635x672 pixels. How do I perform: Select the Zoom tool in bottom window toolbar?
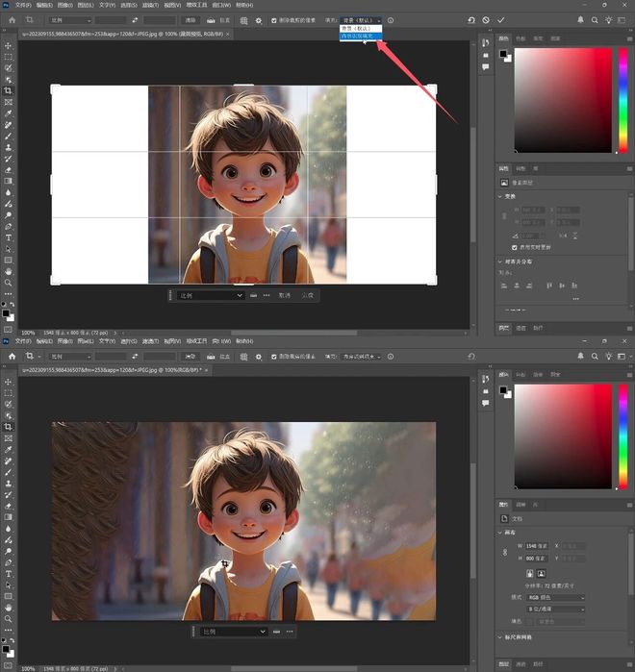point(8,619)
